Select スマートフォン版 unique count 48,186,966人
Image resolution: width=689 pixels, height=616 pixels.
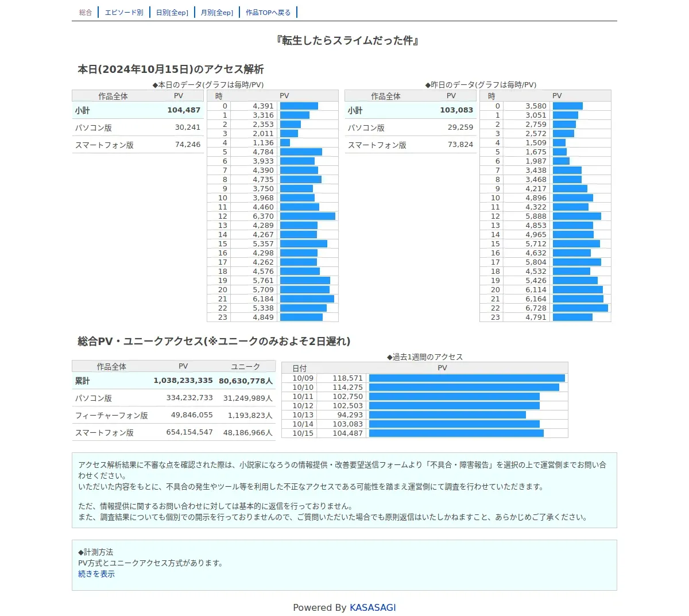point(248,432)
